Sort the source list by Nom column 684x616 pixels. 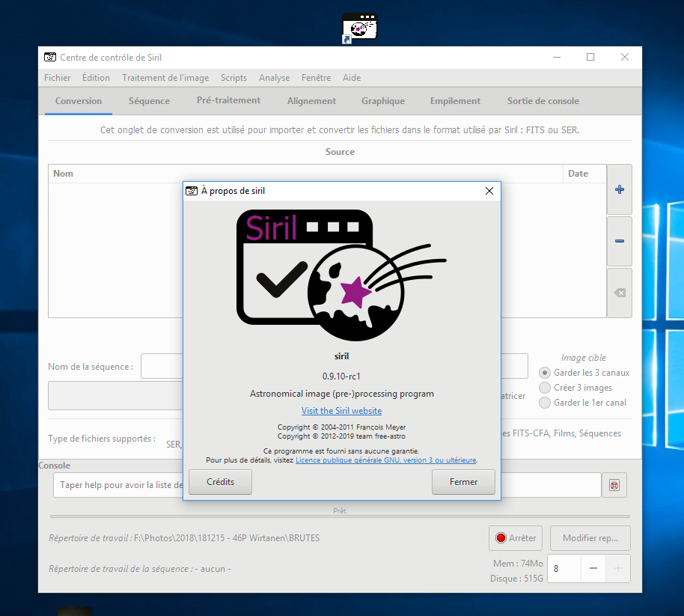click(x=305, y=174)
